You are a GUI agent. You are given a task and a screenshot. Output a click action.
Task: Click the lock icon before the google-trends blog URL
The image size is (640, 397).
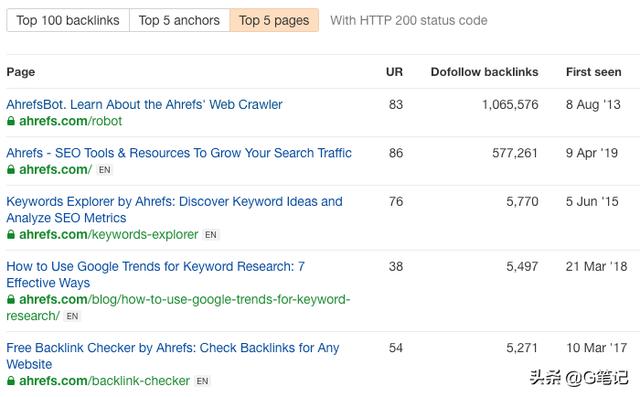pyautogui.click(x=11, y=299)
